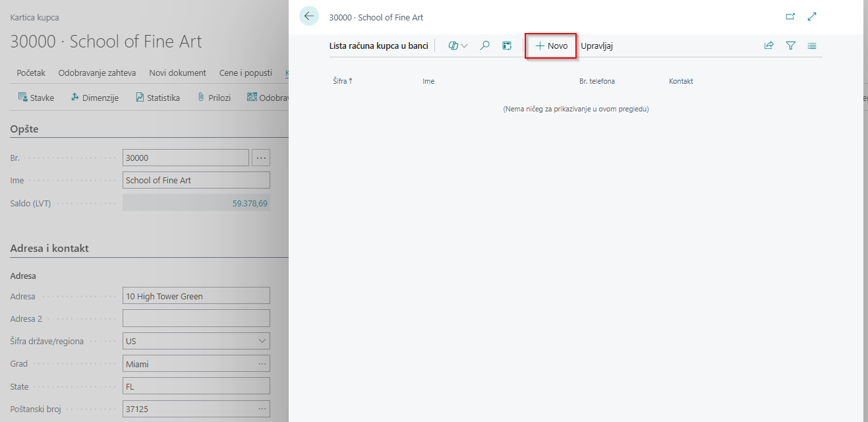Expand Šifra države/regiona dropdown
Viewport: 868px width, 422px height.
pyautogui.click(x=262, y=342)
